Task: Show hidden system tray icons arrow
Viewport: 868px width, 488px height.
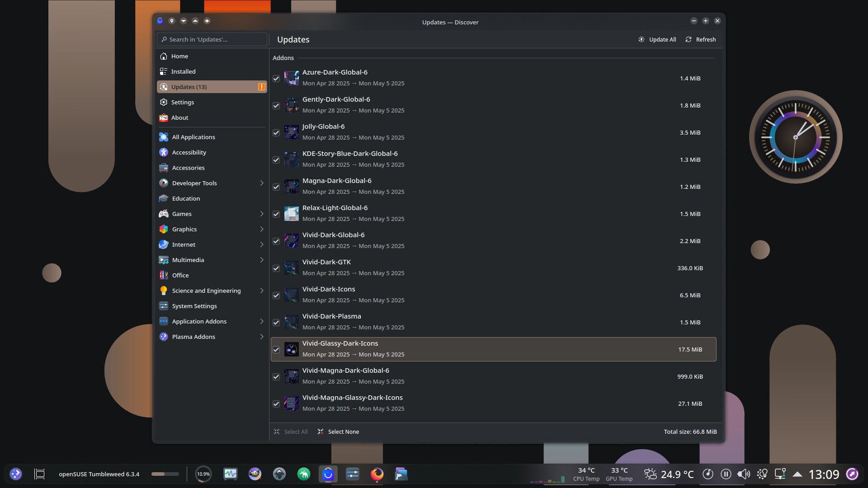Action: point(797,474)
